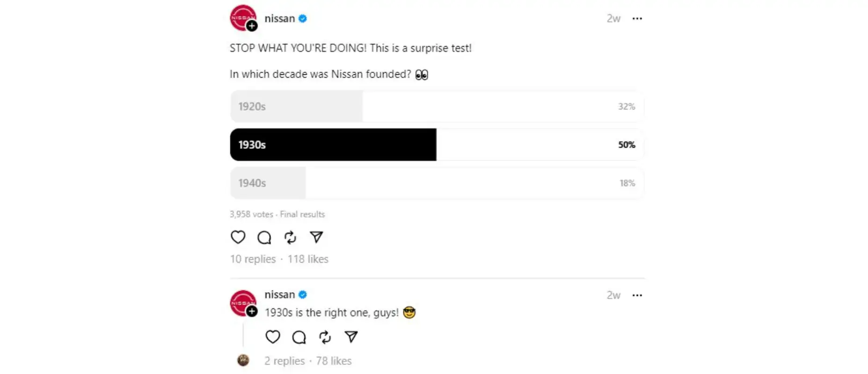Follow Nissan via the plus badge on avatar
868x374 pixels.
pos(252,26)
